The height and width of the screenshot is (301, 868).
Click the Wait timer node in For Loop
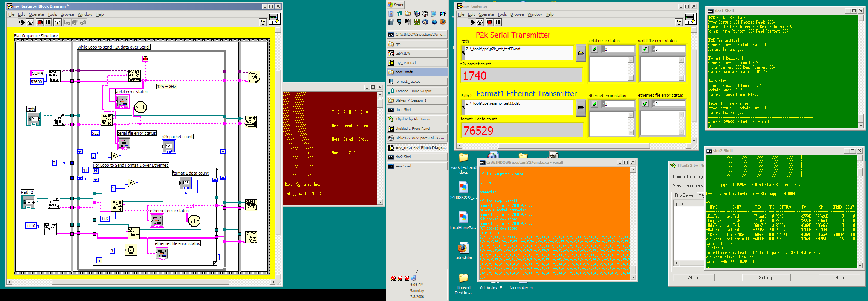pos(131,250)
